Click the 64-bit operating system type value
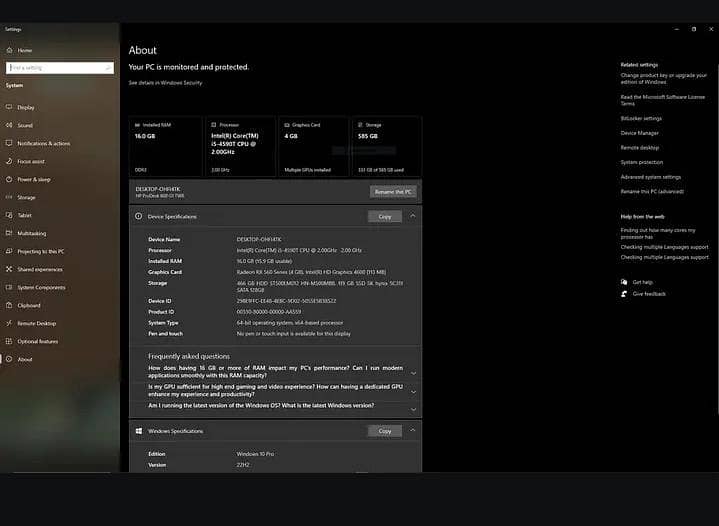 [x=290, y=323]
